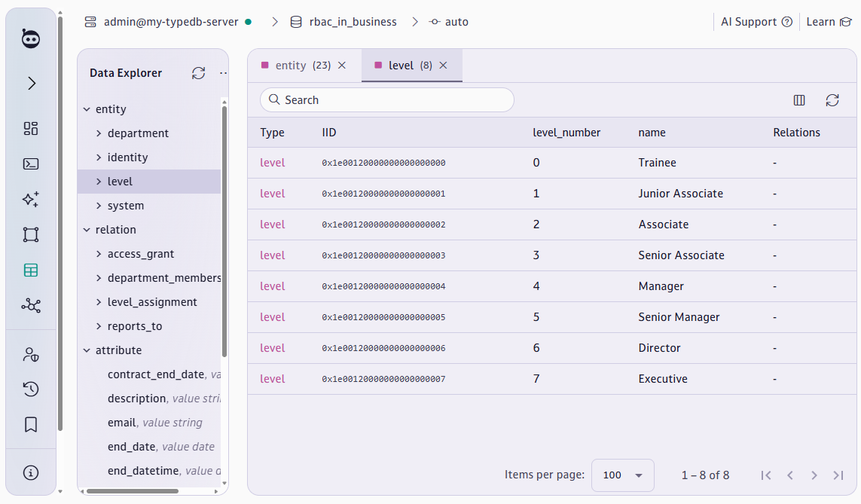Image resolution: width=861 pixels, height=504 pixels.
Task: Open AI Support help
Action: (x=756, y=22)
